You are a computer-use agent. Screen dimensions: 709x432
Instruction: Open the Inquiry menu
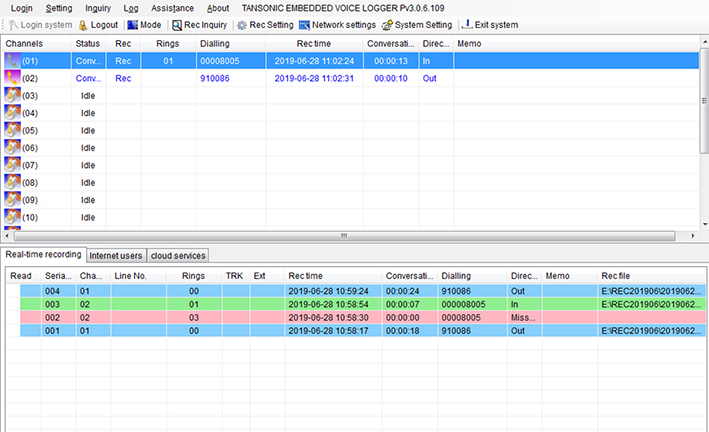coord(98,8)
